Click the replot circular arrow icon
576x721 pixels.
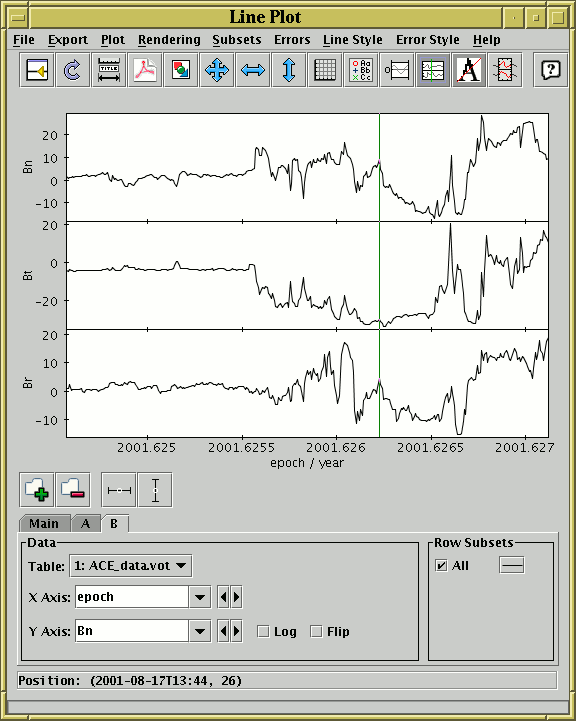click(73, 70)
